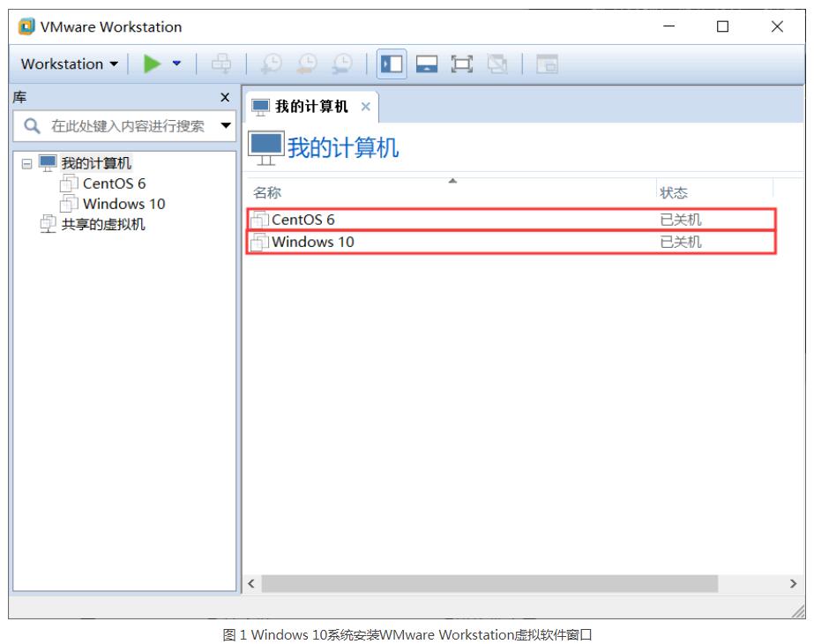Open the power options dropdown arrow

[x=176, y=64]
